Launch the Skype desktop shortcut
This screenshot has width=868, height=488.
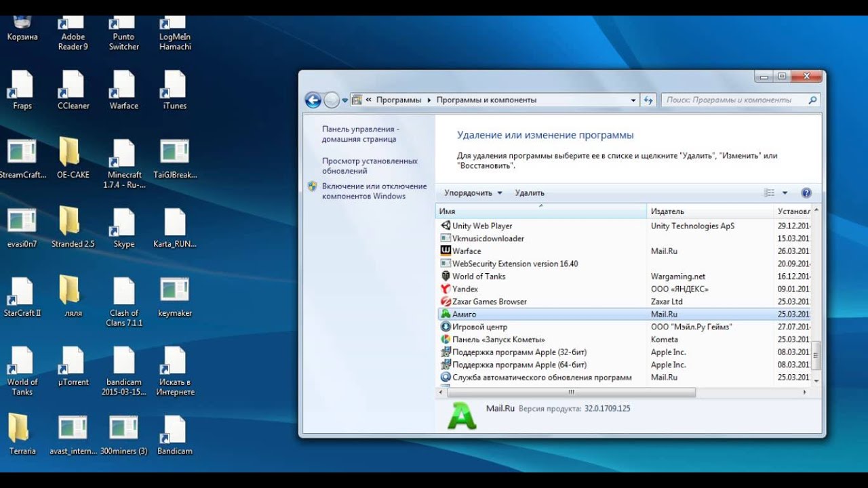click(123, 228)
